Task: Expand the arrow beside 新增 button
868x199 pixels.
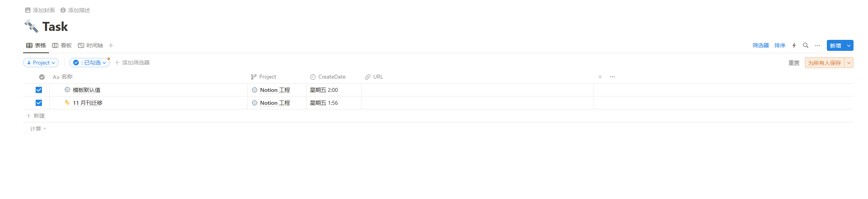Action: click(x=849, y=45)
